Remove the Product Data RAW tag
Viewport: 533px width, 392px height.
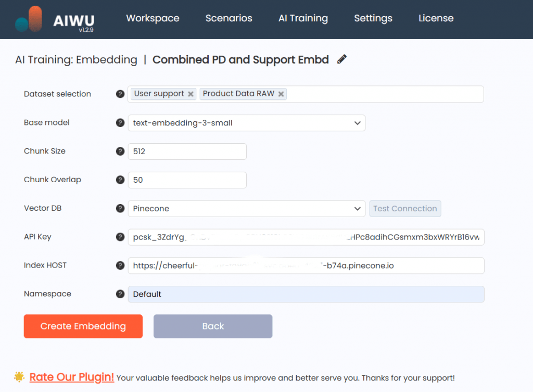pyautogui.click(x=281, y=94)
